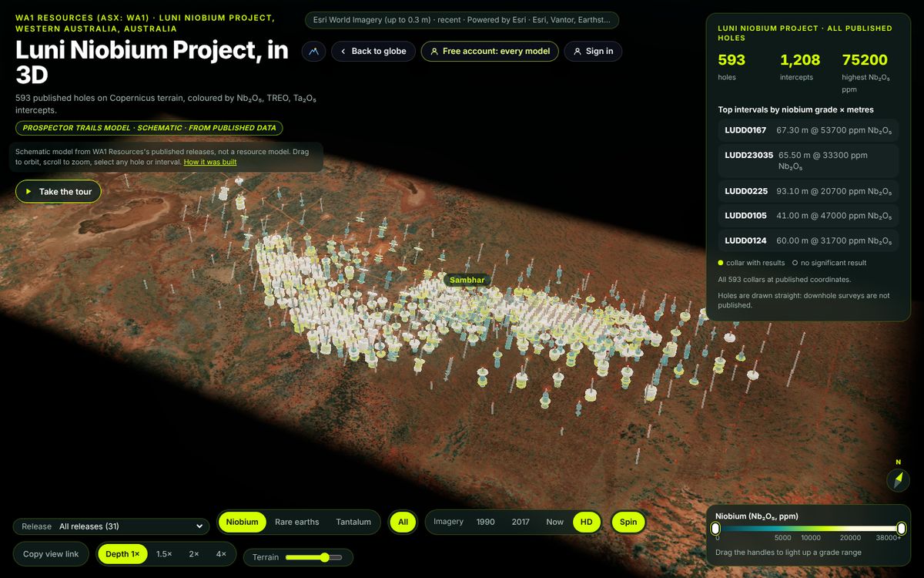The image size is (924, 578).
Task: Enable HD imagery
Action: coord(587,522)
